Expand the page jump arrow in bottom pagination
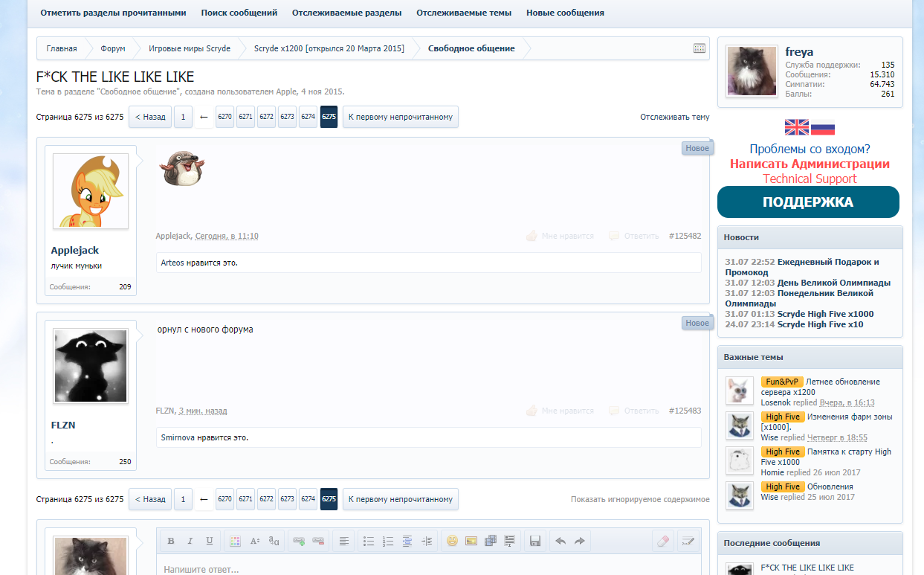The image size is (924, 575). 204,499
